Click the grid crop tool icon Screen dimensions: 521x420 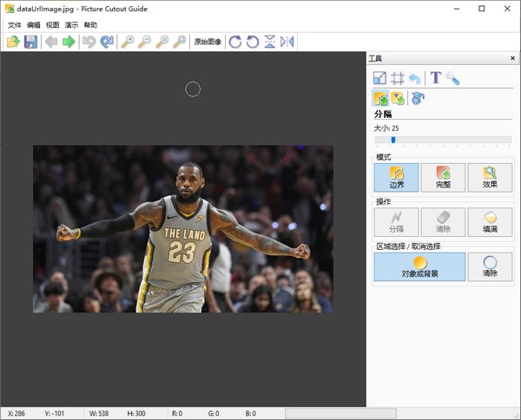click(x=397, y=78)
